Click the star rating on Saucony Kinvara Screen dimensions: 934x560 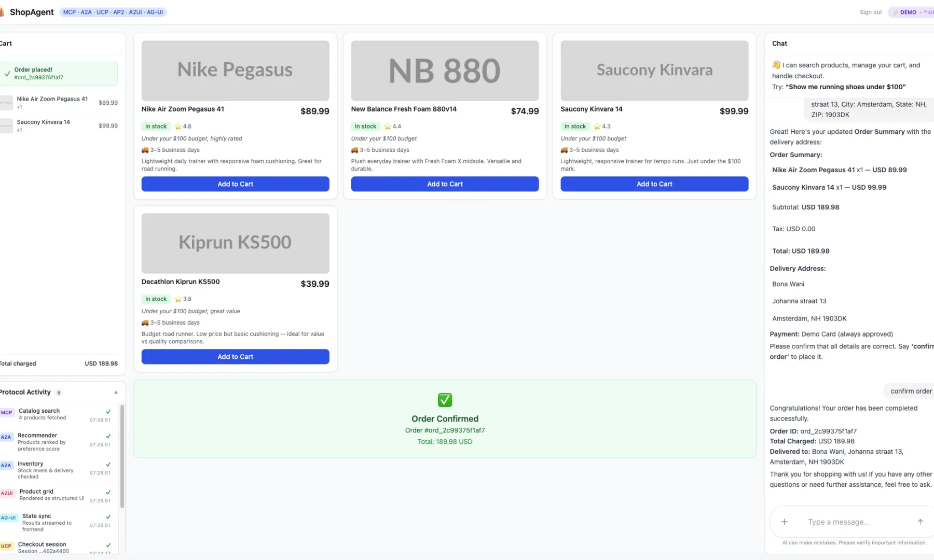pos(602,127)
